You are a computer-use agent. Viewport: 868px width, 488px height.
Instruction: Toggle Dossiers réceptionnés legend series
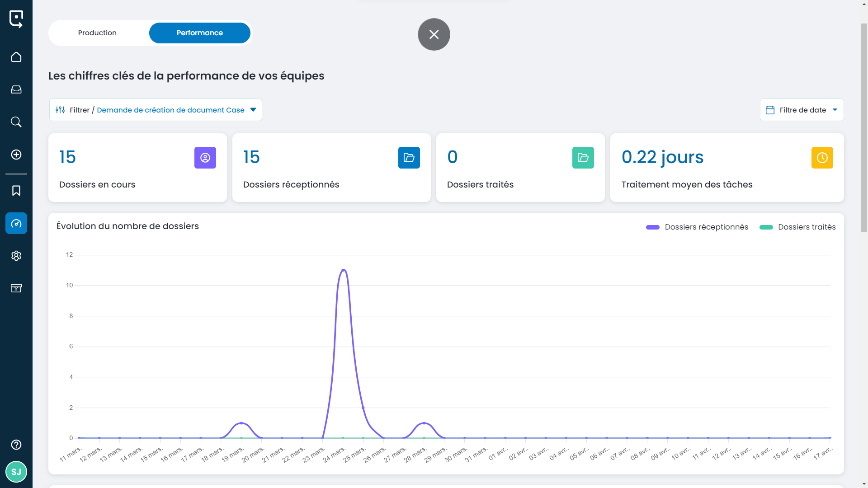click(697, 227)
